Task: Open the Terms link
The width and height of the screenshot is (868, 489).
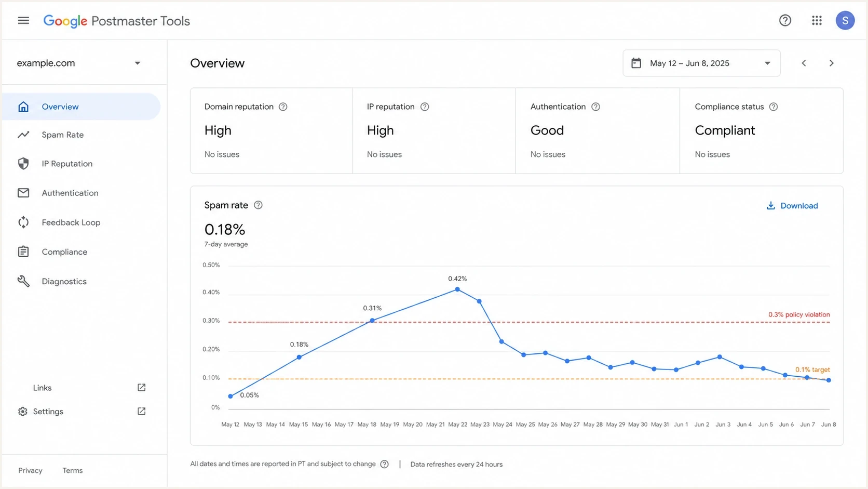Action: 73,470
